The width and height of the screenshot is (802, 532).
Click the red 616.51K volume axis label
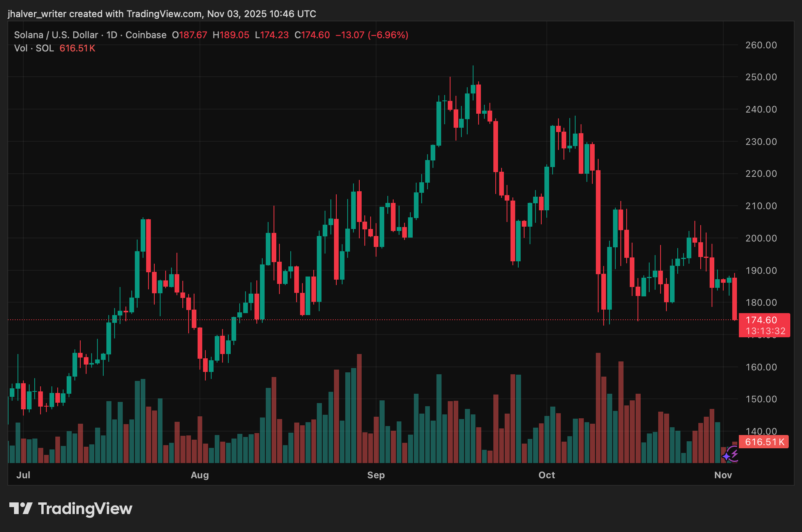(x=764, y=442)
